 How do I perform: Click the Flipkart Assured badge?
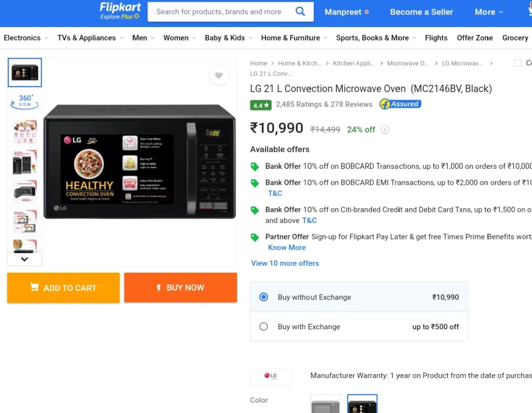(401, 104)
